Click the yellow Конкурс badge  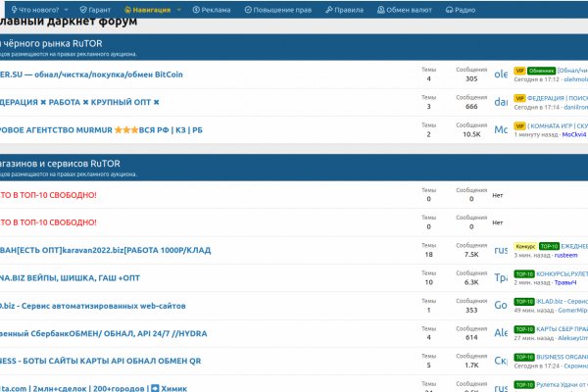pos(524,247)
